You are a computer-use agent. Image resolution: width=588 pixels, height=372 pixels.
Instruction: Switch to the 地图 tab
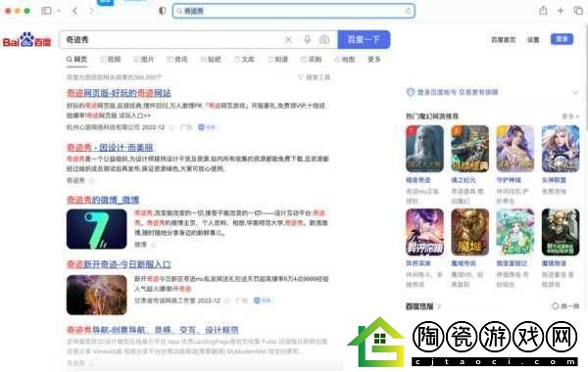point(344,59)
